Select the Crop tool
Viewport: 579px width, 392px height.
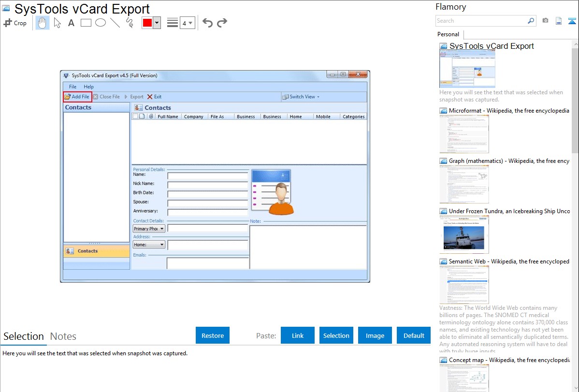(x=15, y=23)
